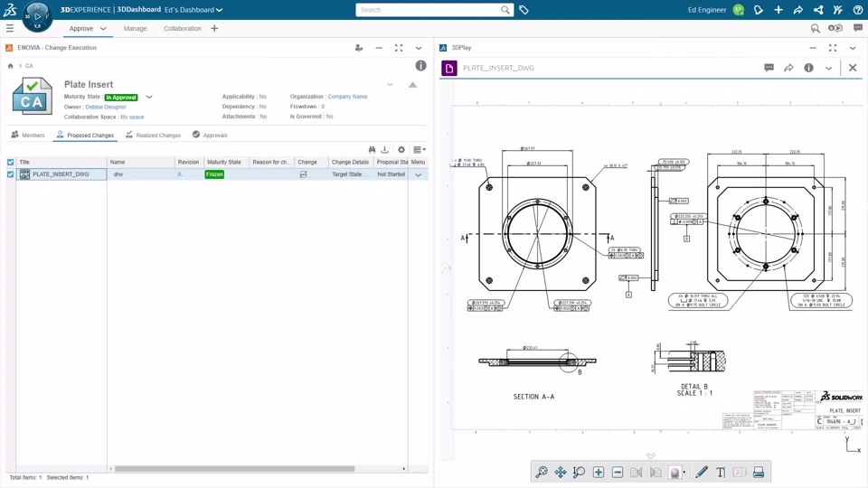Viewport: 868px width, 488px height.
Task: Open the Realized Changes tab
Action: 154,135
